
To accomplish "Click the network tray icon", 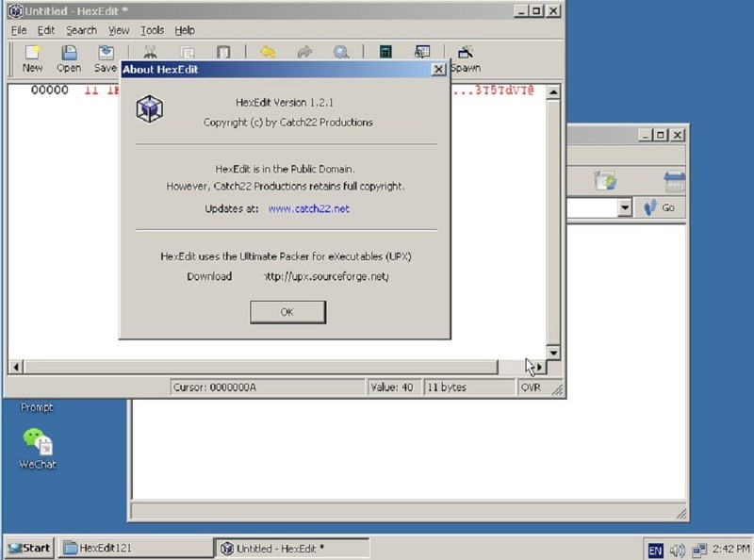I will pos(698,550).
